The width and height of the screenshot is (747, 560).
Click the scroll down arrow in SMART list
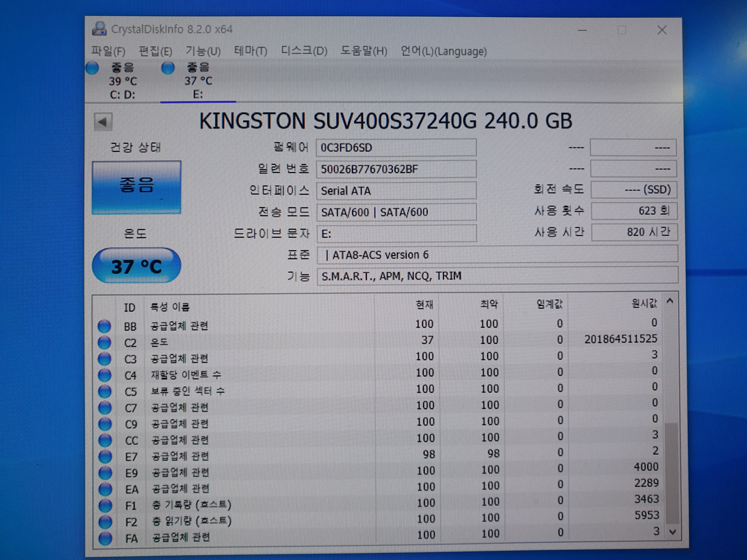pos(673,532)
